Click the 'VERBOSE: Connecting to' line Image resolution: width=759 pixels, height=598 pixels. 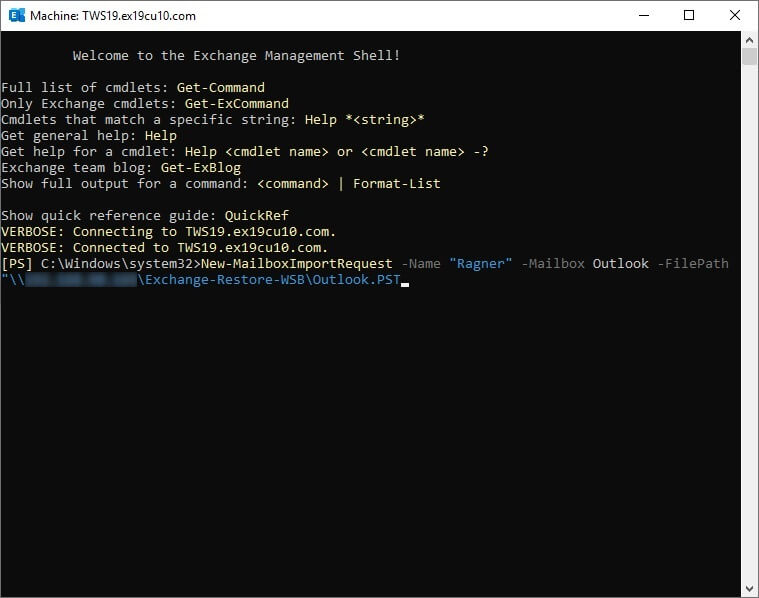[168, 231]
